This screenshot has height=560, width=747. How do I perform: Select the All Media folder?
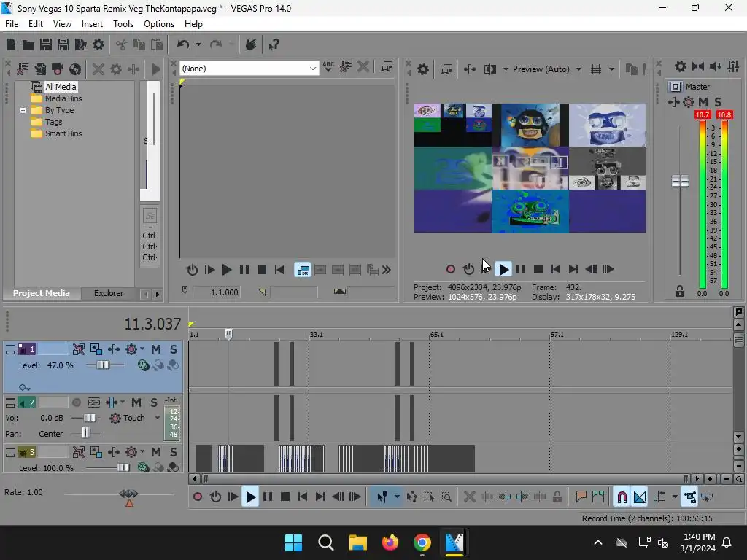pyautogui.click(x=61, y=87)
